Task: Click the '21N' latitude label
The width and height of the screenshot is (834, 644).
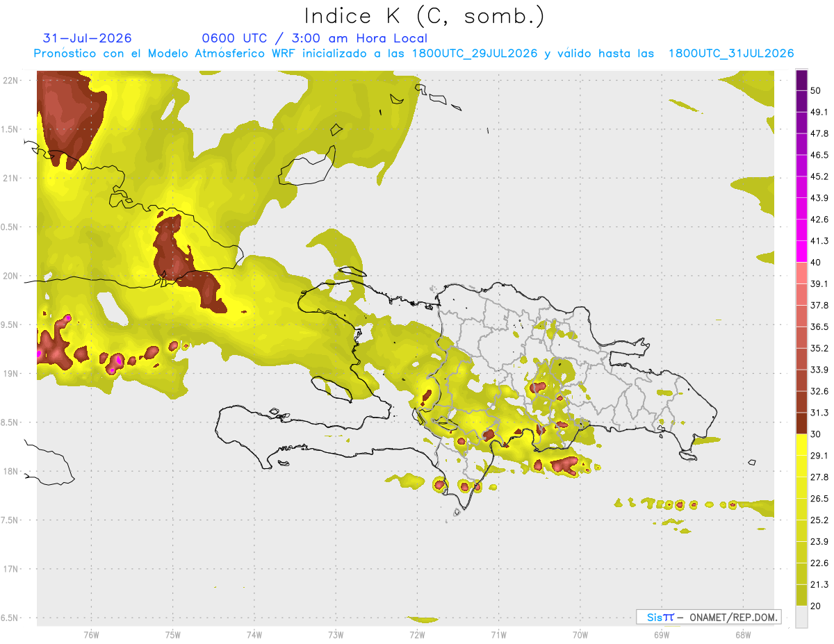Action: point(11,178)
